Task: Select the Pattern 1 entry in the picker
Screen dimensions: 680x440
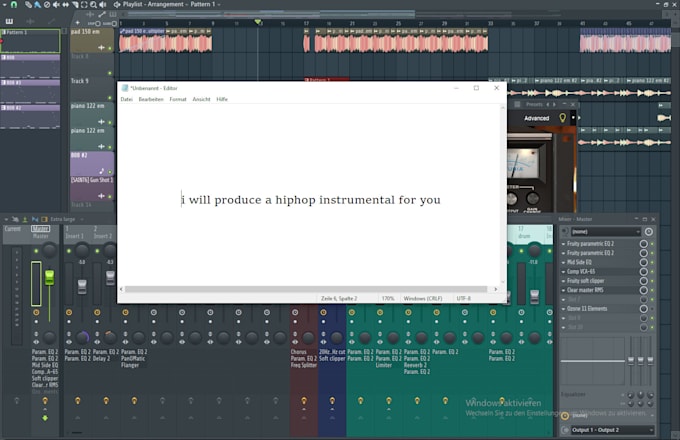Action: tap(30, 41)
